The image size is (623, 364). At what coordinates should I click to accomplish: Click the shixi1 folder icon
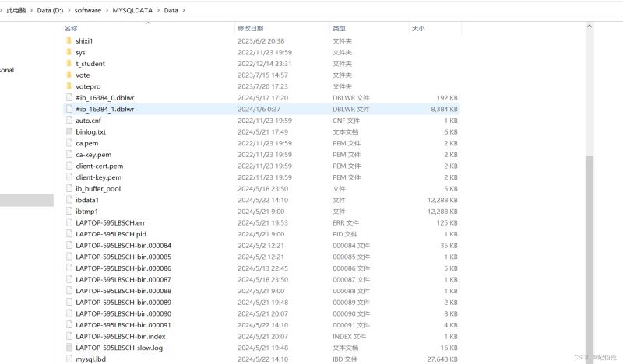[69, 40]
